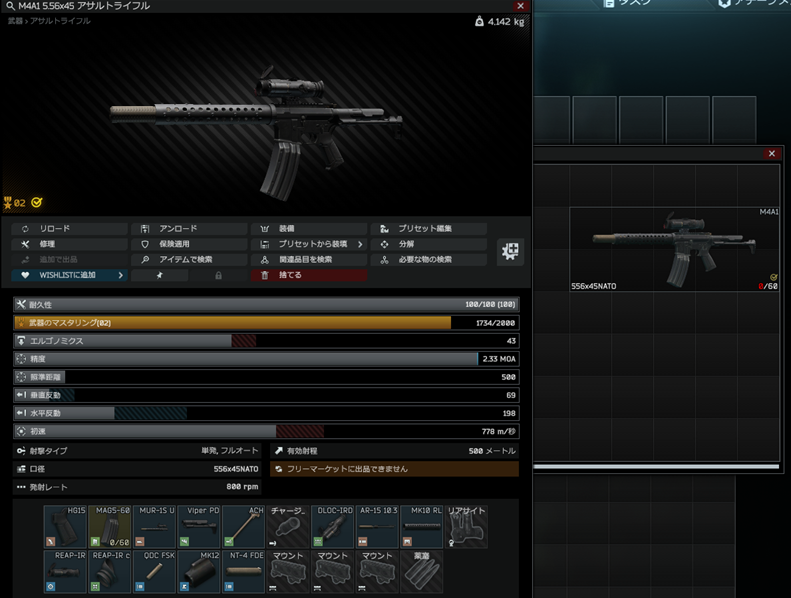Open the modding gear-plus icon button

[510, 252]
